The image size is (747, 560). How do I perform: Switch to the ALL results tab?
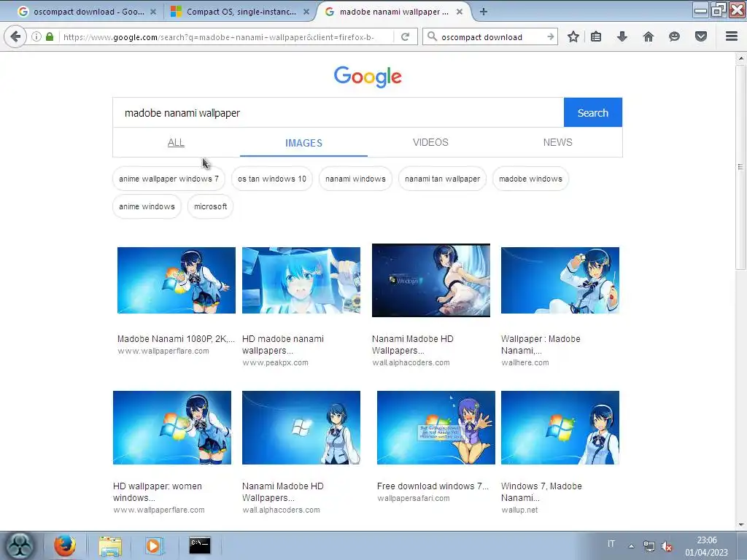pyautogui.click(x=176, y=142)
